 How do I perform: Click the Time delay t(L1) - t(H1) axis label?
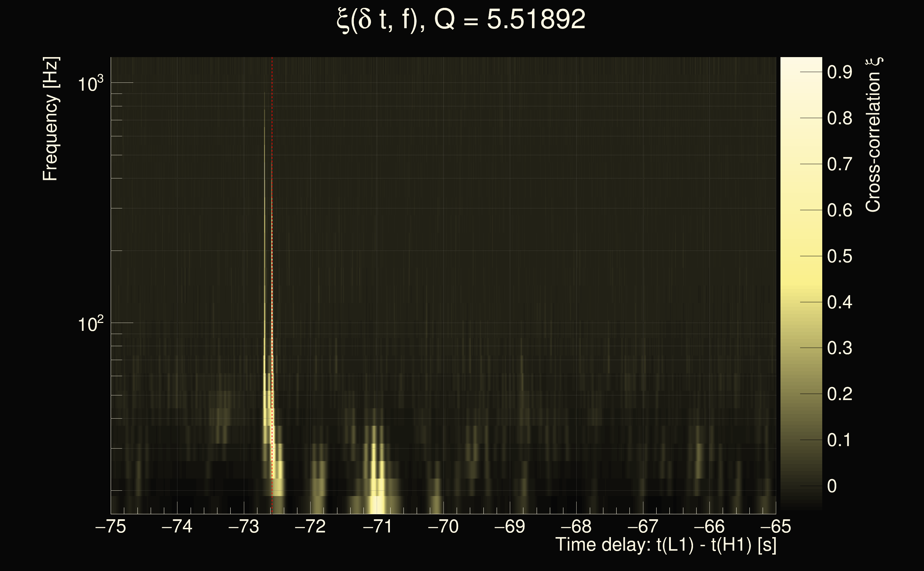(x=666, y=545)
